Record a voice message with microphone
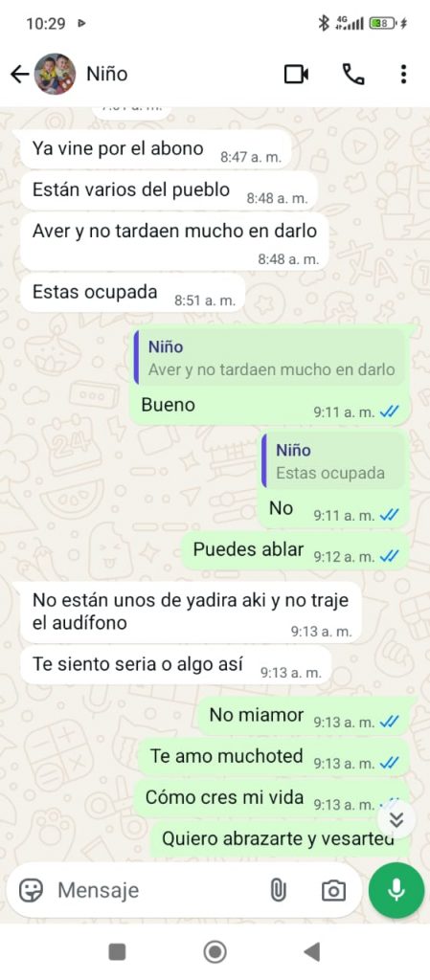This screenshot has width=430, height=980. point(396,890)
